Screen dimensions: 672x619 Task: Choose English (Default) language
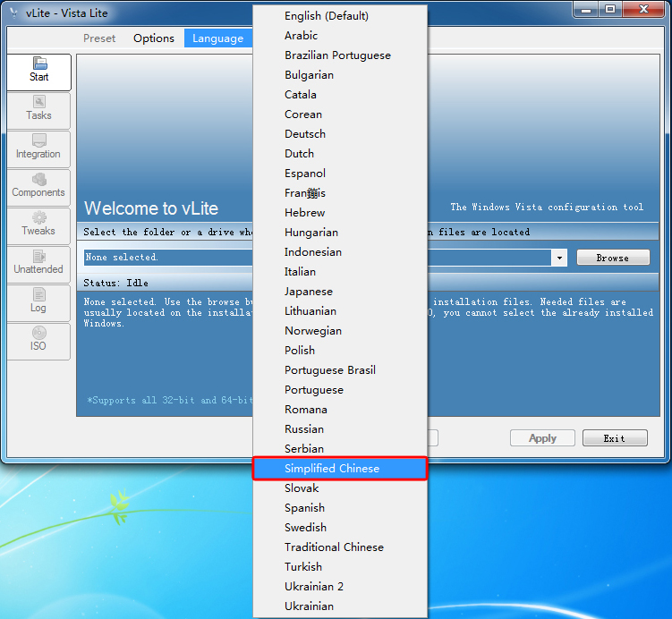point(340,16)
